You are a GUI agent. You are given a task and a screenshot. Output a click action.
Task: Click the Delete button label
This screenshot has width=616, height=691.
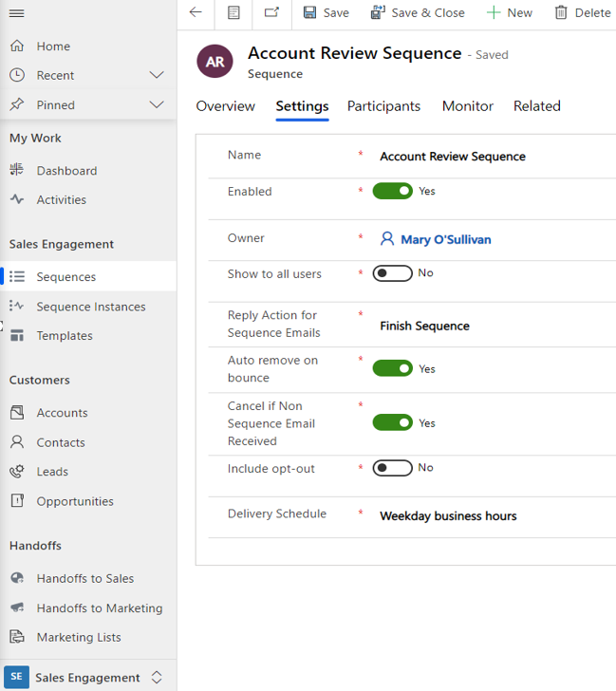(x=592, y=12)
